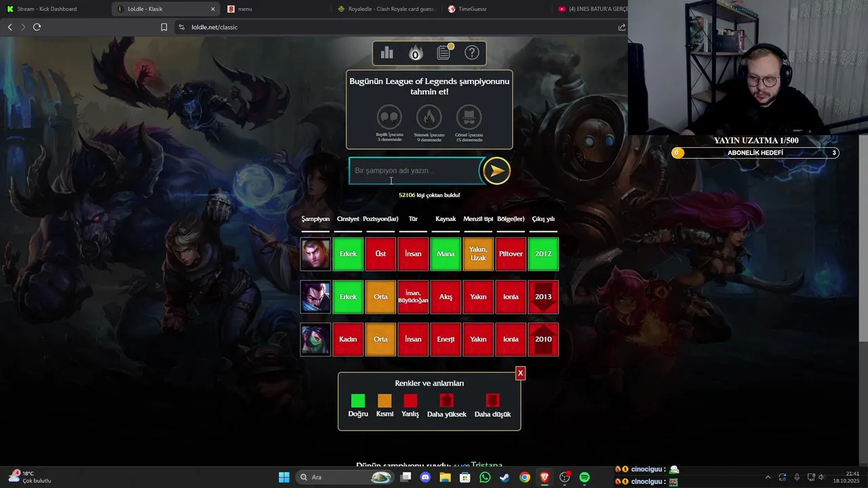868x488 pixels.
Task: Click the orange Kısmi color swatch
Action: (x=384, y=401)
